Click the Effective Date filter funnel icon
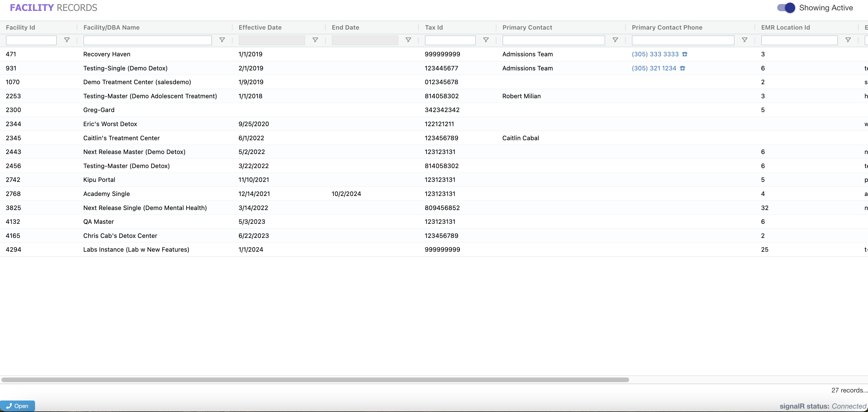Screen dimensions: 868x412 (x=315, y=40)
